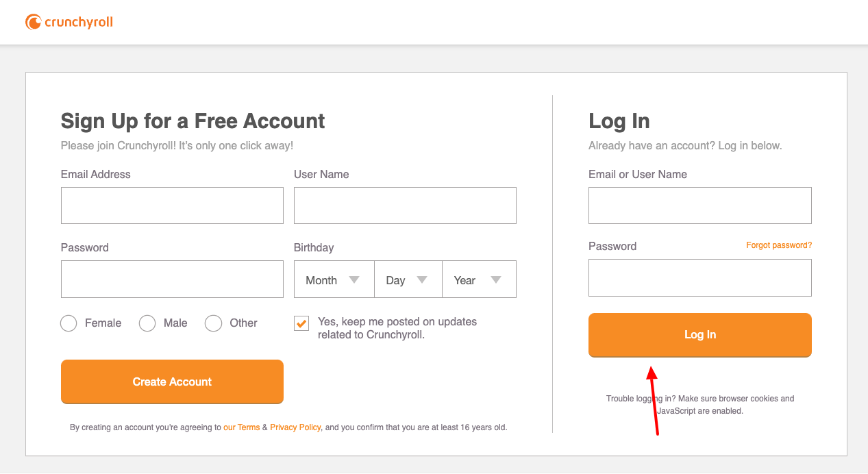Open the Privacy Policy link
Screen dimensions: 868x474
click(295, 427)
